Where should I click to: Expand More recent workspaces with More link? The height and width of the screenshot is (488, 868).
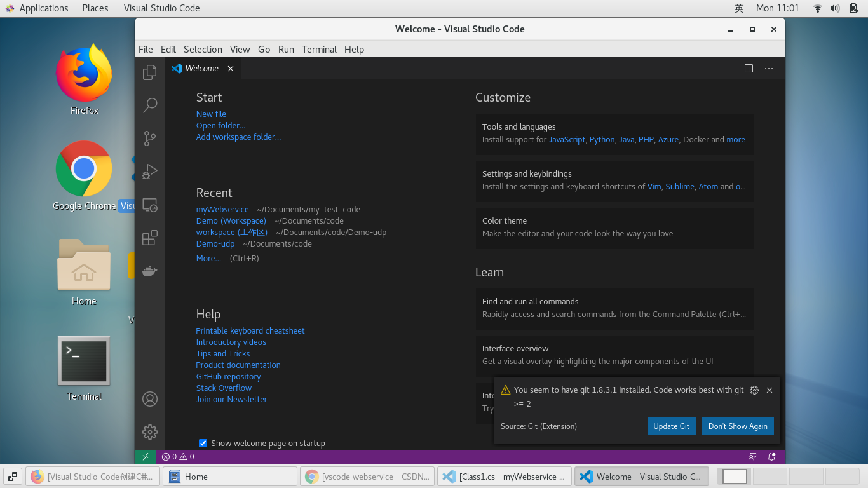point(208,258)
